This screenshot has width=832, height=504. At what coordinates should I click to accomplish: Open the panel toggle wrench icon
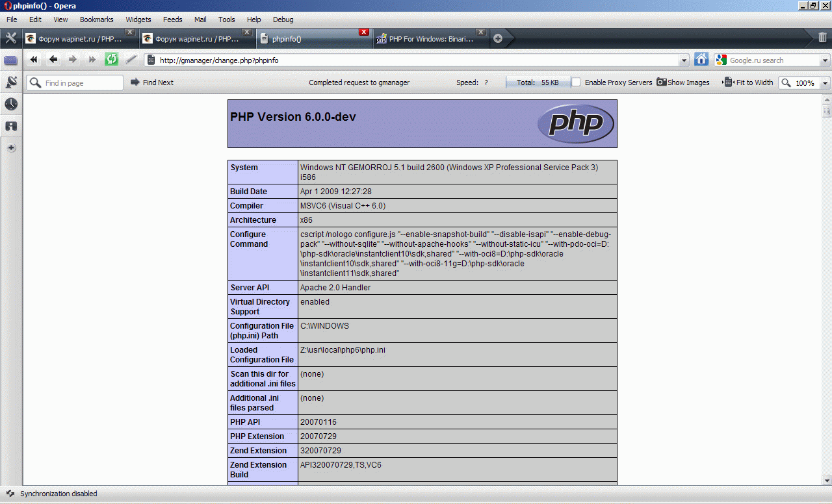11,38
